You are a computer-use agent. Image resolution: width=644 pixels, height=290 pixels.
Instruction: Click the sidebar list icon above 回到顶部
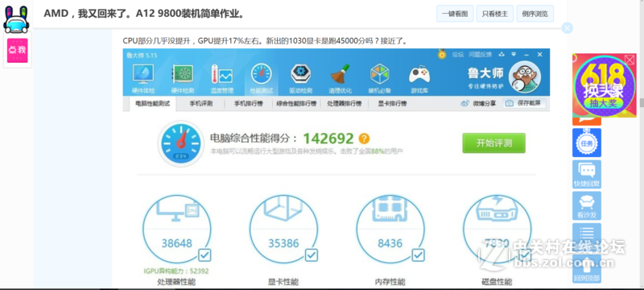coord(587,237)
